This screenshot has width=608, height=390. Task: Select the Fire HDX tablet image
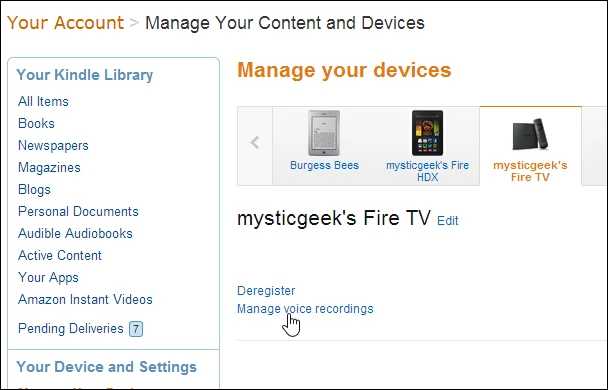(427, 133)
